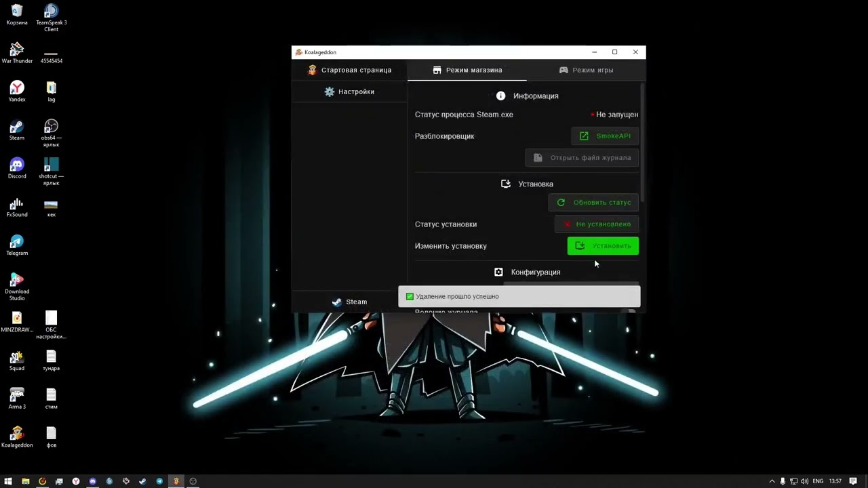Screen dimensions: 868x488
Task: Select the фов file on desktop
Action: pos(51,437)
